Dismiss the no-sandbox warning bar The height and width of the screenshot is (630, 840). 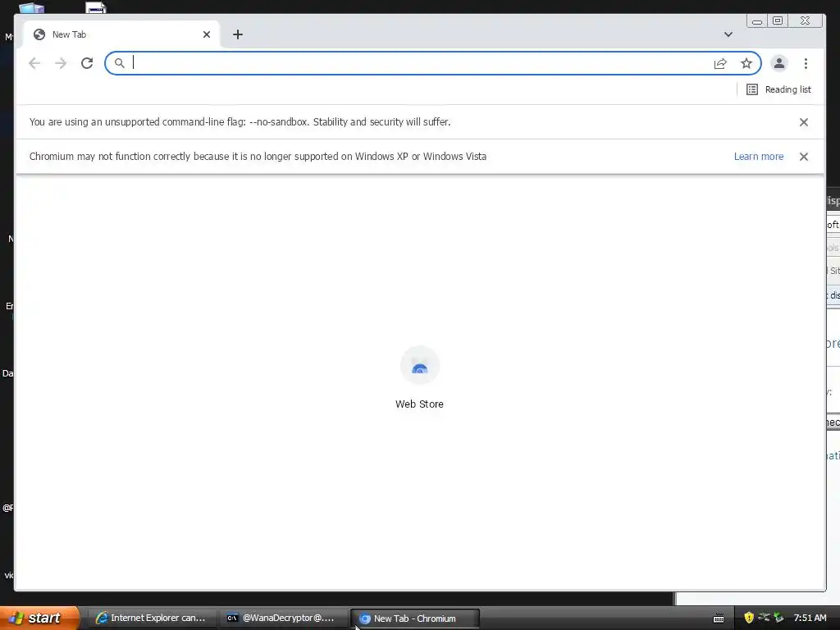tap(804, 122)
